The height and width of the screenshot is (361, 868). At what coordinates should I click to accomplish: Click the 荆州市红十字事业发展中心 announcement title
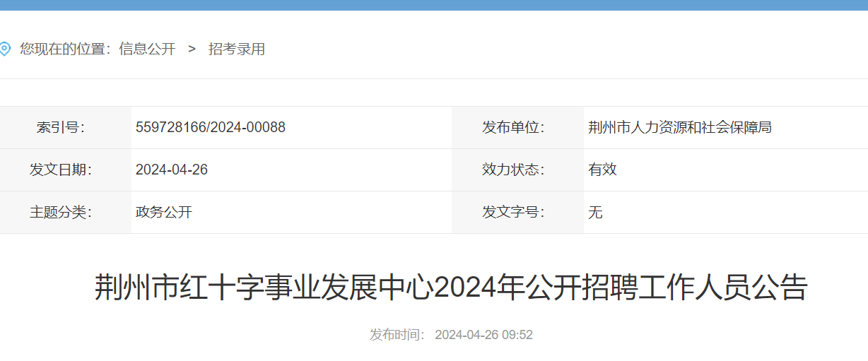click(x=451, y=288)
